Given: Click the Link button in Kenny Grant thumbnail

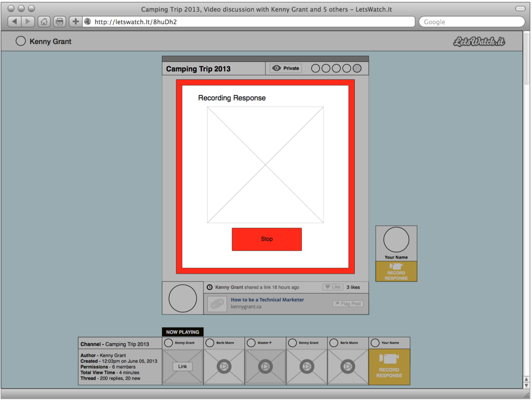Looking at the screenshot, I should click(x=183, y=366).
